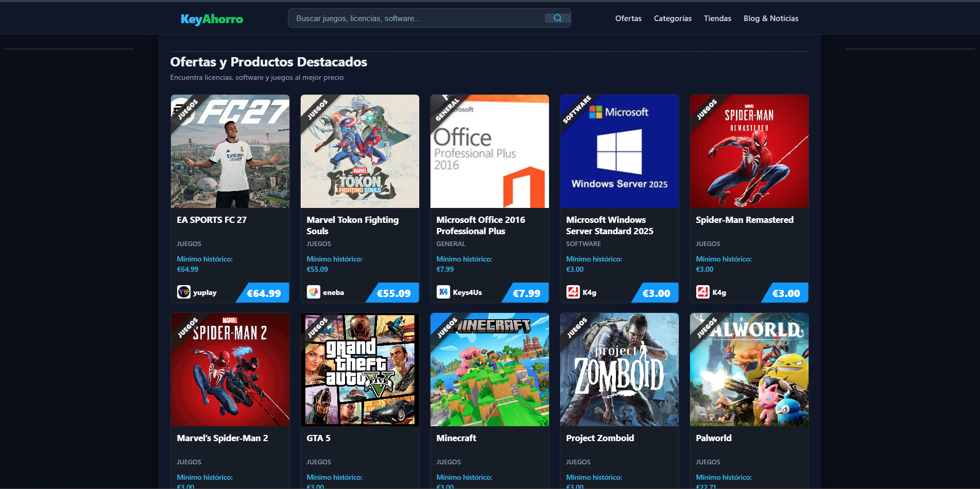
Task: Open Microsoft Windows Server Standard 2025 title
Action: pyautogui.click(x=610, y=225)
